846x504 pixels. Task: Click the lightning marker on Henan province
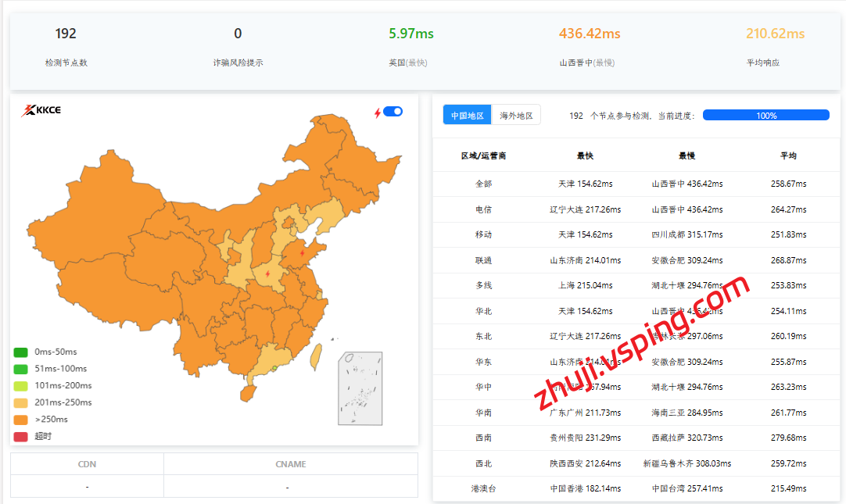(268, 274)
